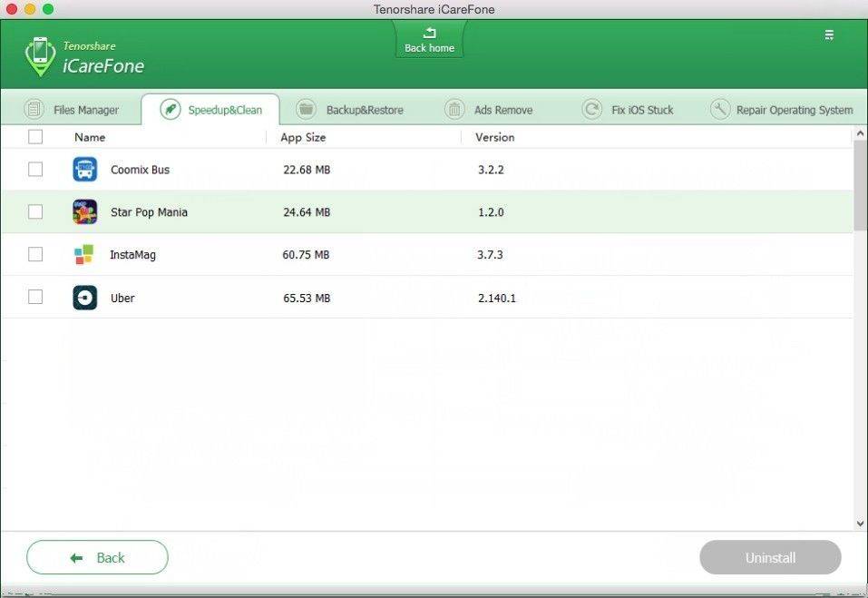Click the Ads Remove trash icon
The width and height of the screenshot is (868, 598).
[454, 109]
